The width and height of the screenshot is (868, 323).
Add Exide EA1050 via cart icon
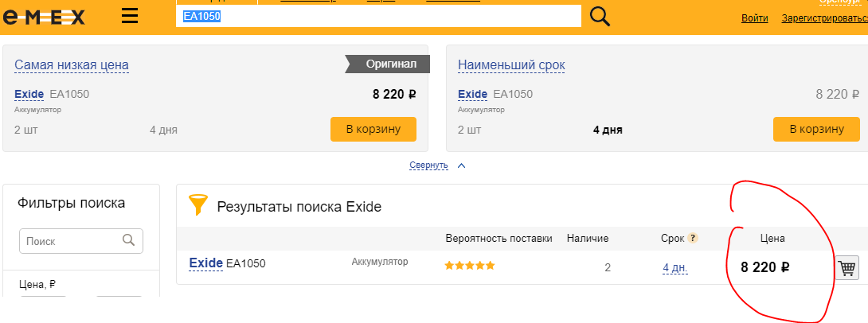tap(846, 268)
